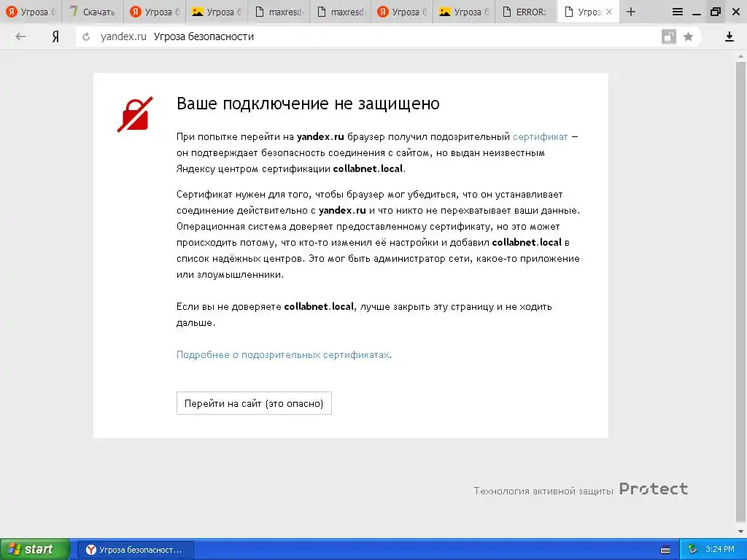
Task: Switch to the 'ERROR:' tab
Action: [x=526, y=12]
